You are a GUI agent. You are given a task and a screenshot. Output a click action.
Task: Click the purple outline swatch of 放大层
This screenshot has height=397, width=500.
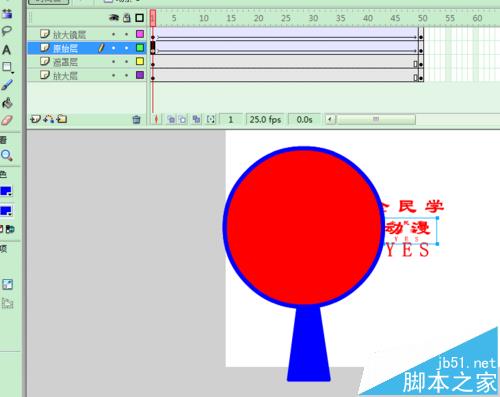point(140,75)
